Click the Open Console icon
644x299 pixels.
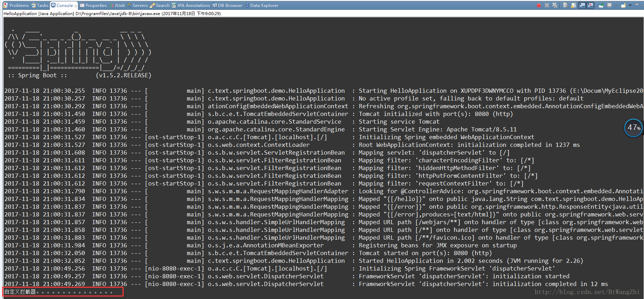click(623, 5)
